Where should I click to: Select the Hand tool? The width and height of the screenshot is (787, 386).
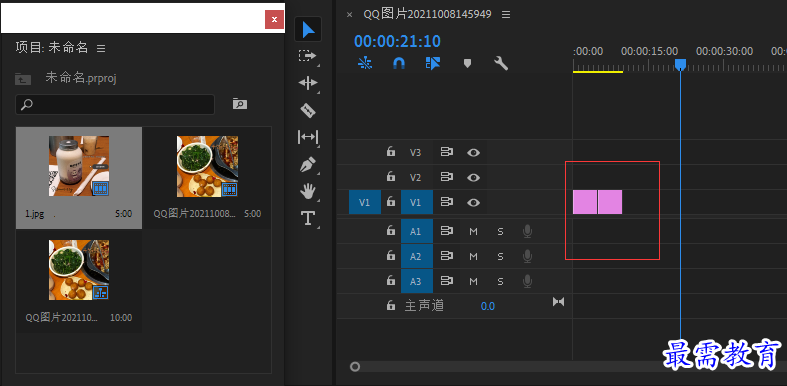308,191
